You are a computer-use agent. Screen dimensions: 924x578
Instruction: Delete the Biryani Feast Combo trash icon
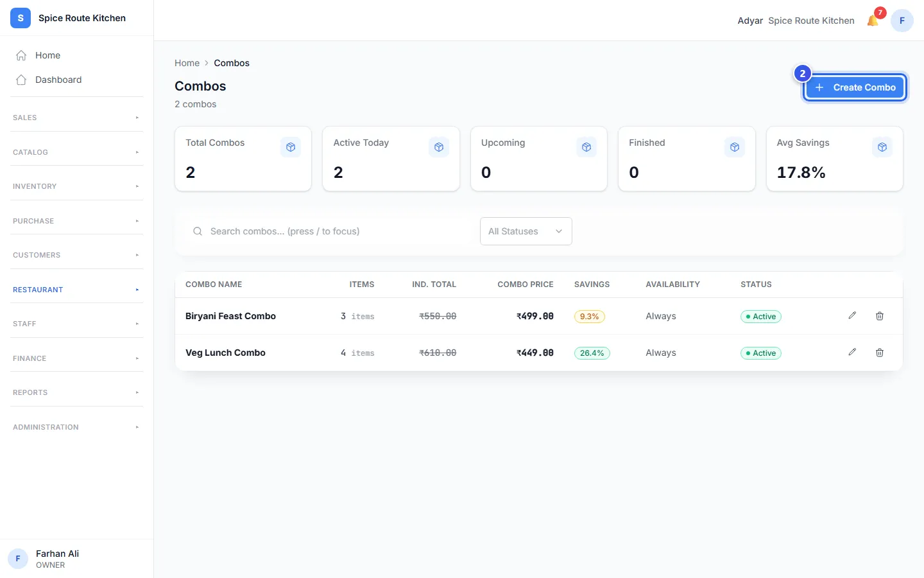tap(880, 316)
